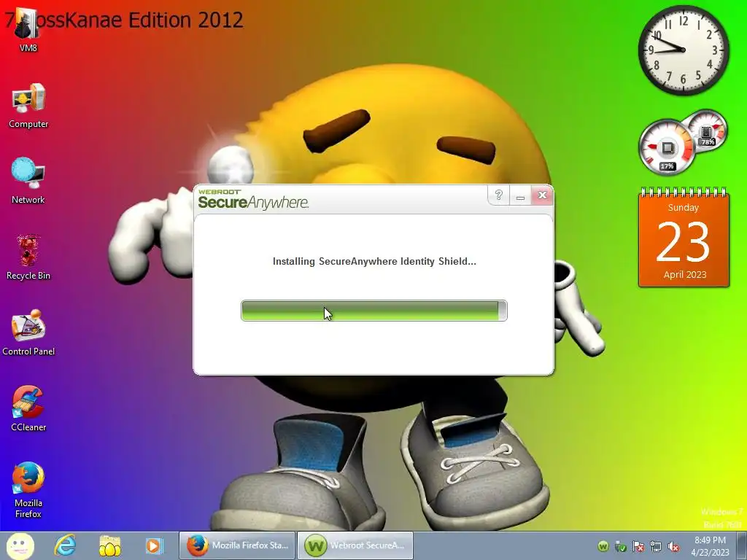The width and height of the screenshot is (747, 560).
Task: Open the VM8 desktop icon
Action: [28, 30]
